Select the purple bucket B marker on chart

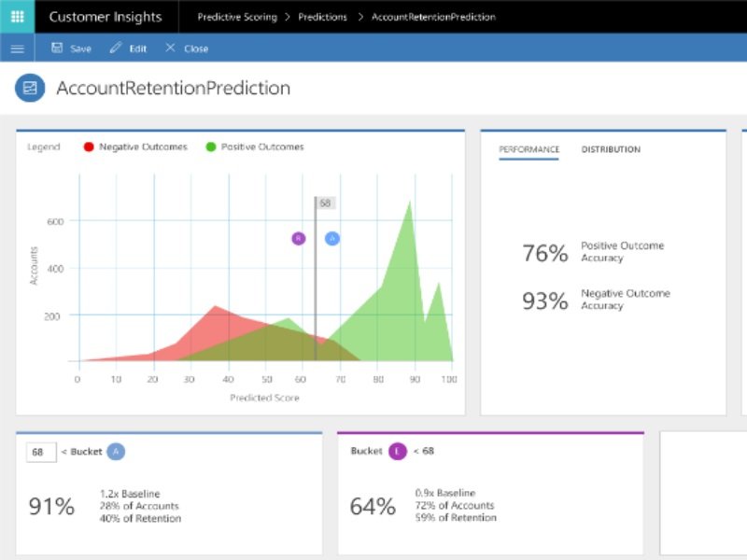click(299, 238)
